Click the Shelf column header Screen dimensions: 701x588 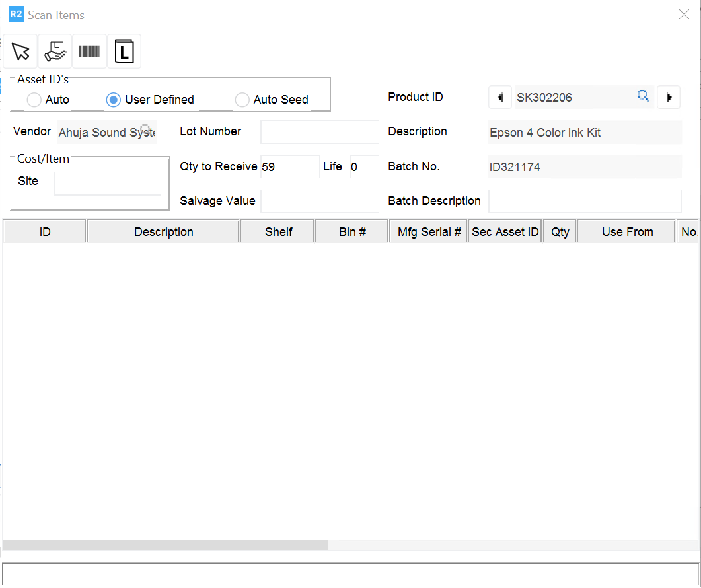tap(278, 232)
